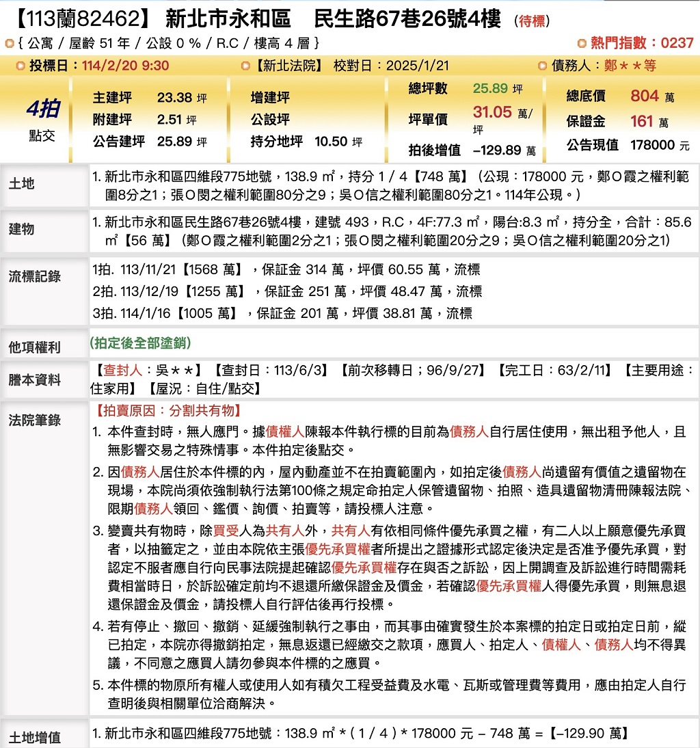
Task: Select the 法院筆錄 section label
Action: (34, 419)
